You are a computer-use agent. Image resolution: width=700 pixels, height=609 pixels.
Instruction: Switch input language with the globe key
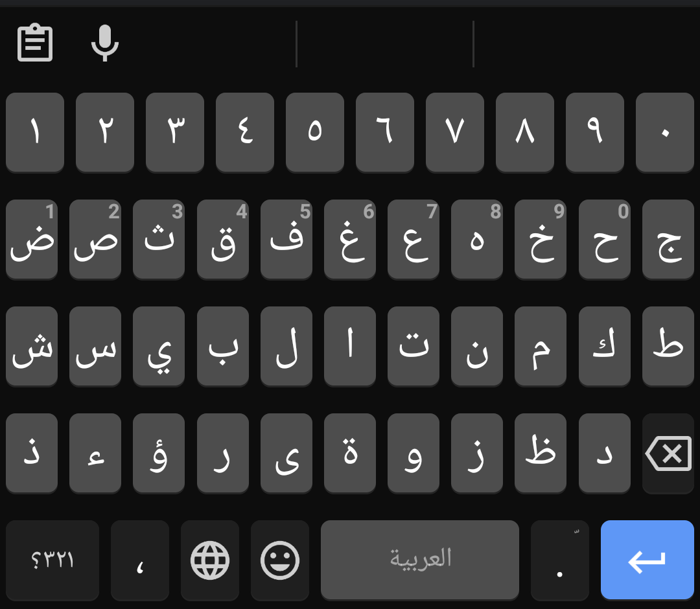(x=209, y=559)
